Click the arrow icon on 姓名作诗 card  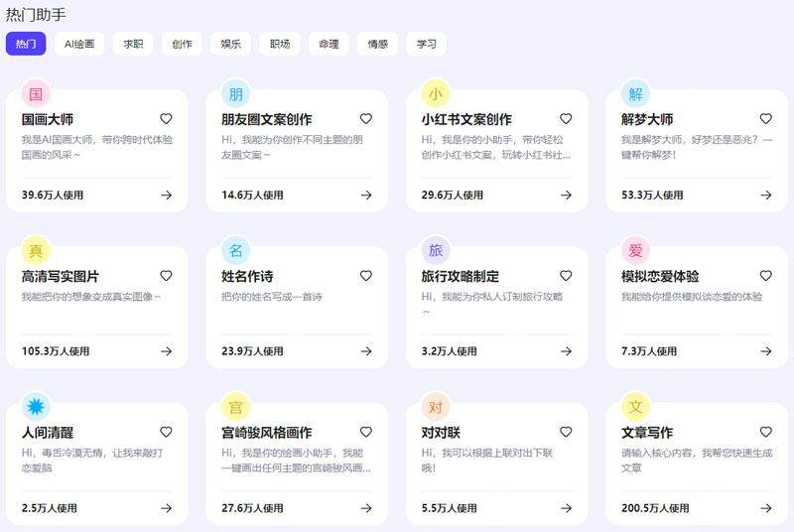[366, 351]
